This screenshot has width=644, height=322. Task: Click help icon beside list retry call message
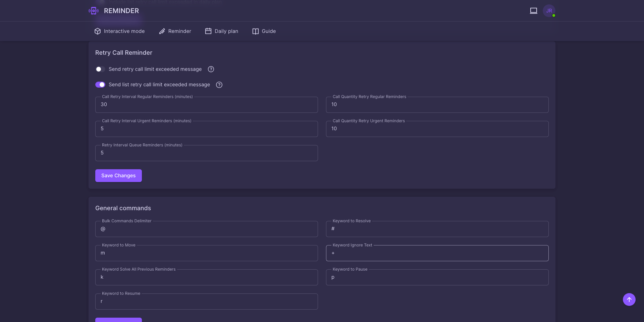pyautogui.click(x=219, y=85)
